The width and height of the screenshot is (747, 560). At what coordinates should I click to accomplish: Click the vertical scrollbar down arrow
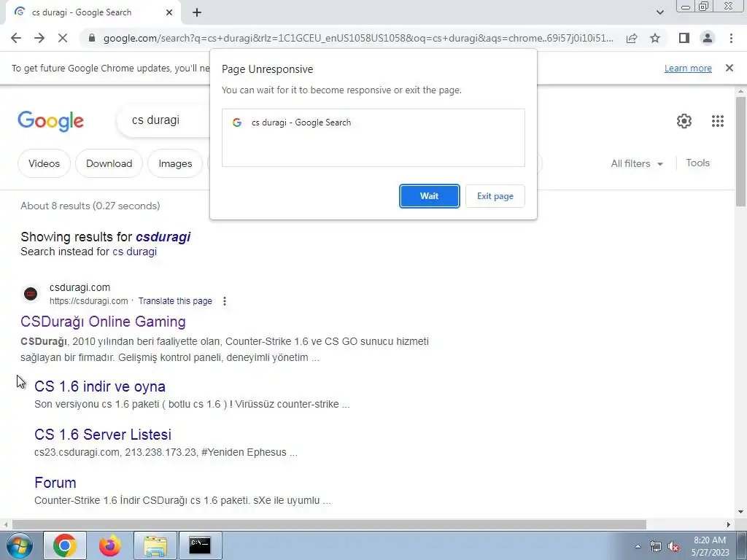click(x=740, y=512)
